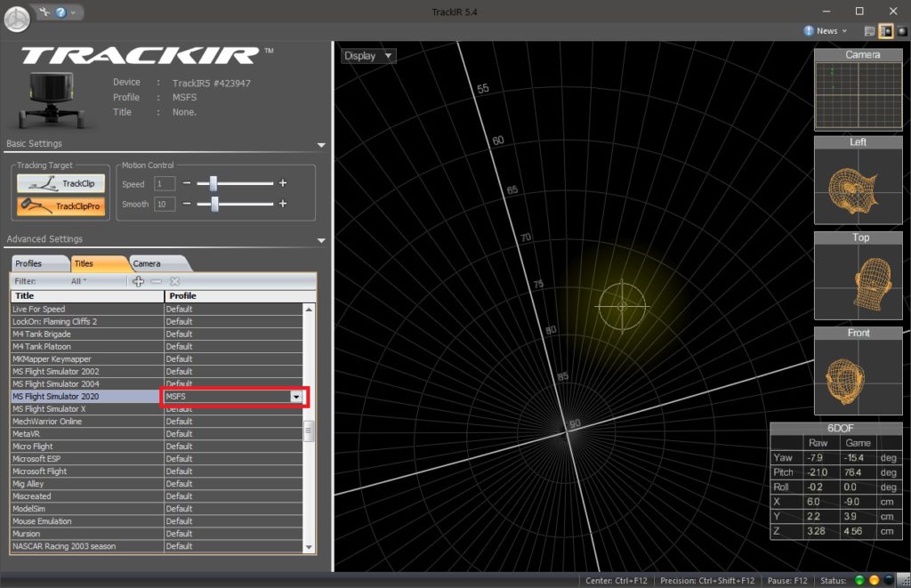Viewport: 911px width, 588px height.
Task: Sort list by the Title column header
Action: click(87, 295)
